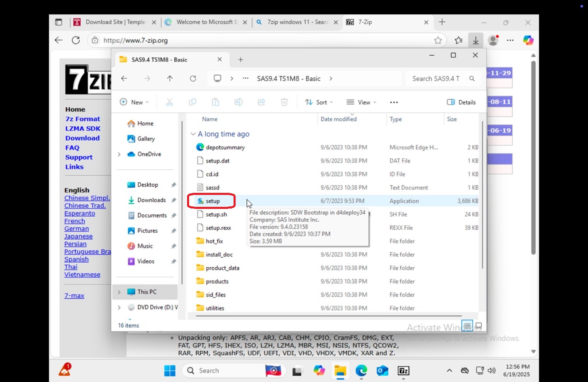Go up one folder with Up arrow
The image size is (588, 382).
(170, 79)
